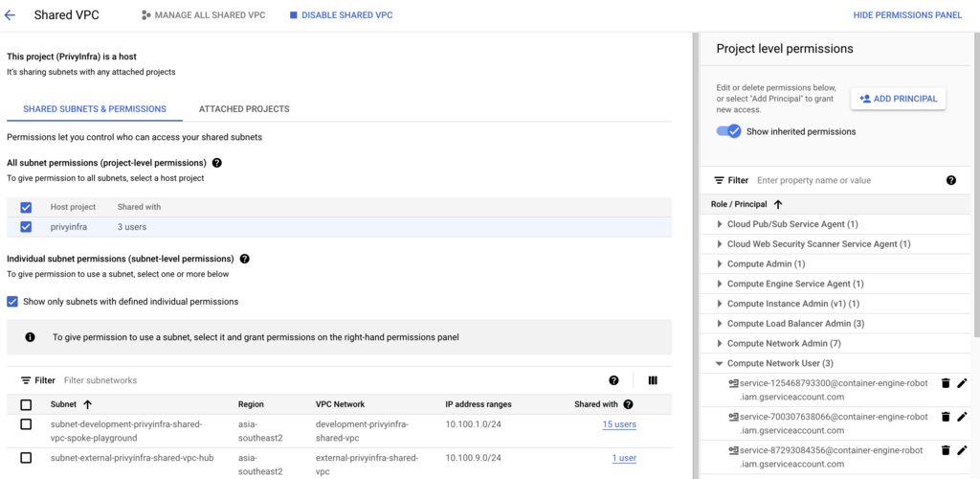Open help icon beside permissions filter

(x=950, y=180)
